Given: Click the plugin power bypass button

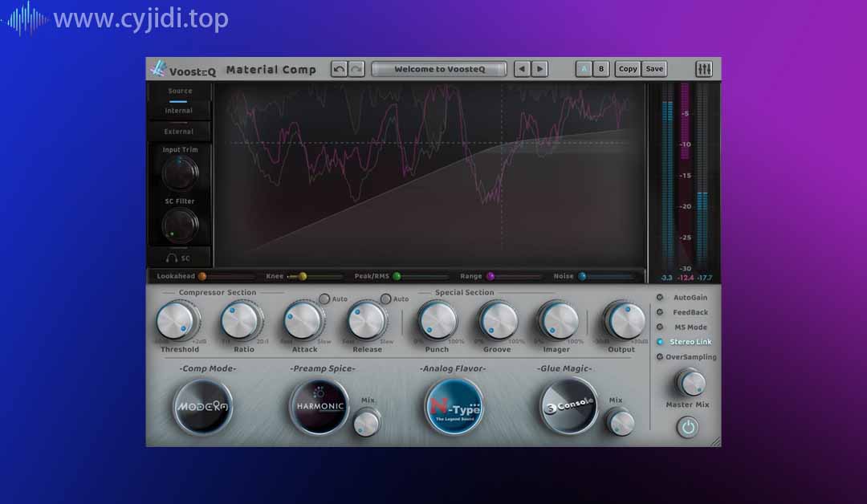Looking at the screenshot, I should [x=687, y=427].
